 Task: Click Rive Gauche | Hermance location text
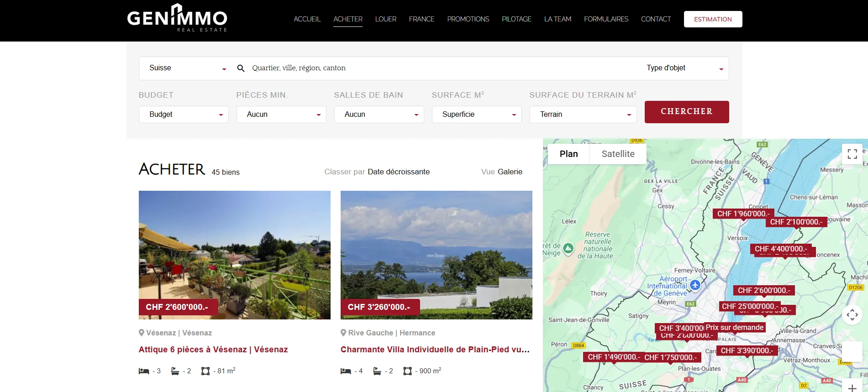tap(392, 333)
